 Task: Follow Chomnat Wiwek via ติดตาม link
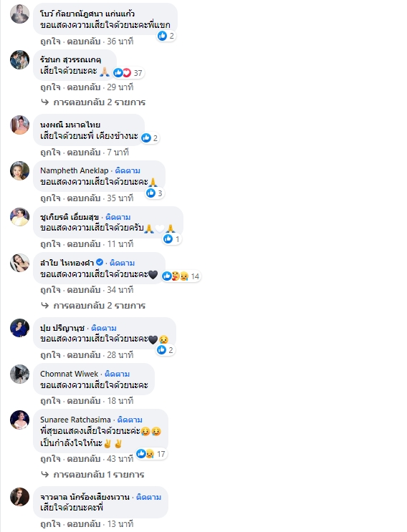pyautogui.click(x=117, y=374)
